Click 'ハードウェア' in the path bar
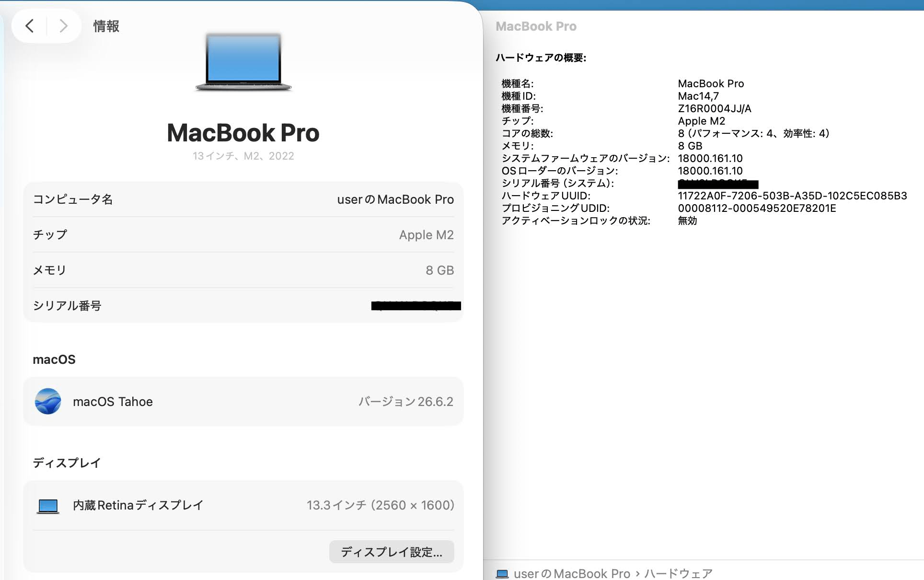The height and width of the screenshot is (580, 924). tap(678, 574)
